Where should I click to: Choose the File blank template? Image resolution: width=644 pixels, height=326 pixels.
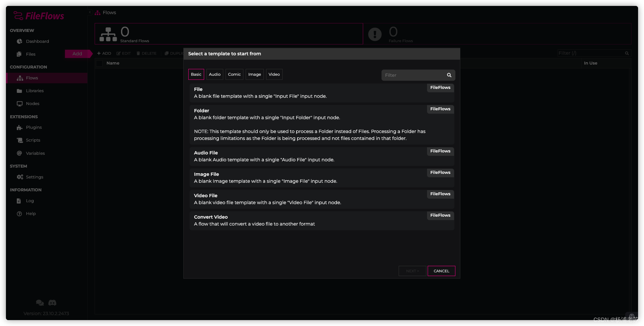322,93
